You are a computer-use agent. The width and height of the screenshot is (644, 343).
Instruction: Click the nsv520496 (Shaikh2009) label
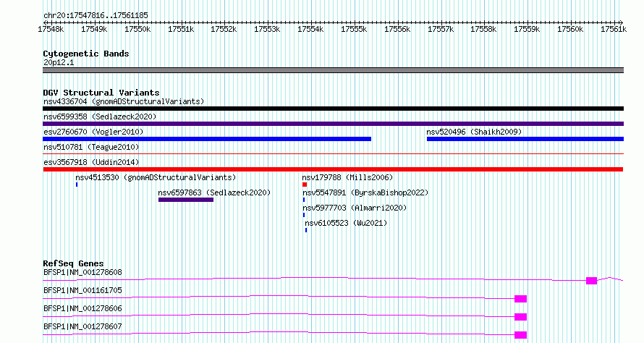474,132
